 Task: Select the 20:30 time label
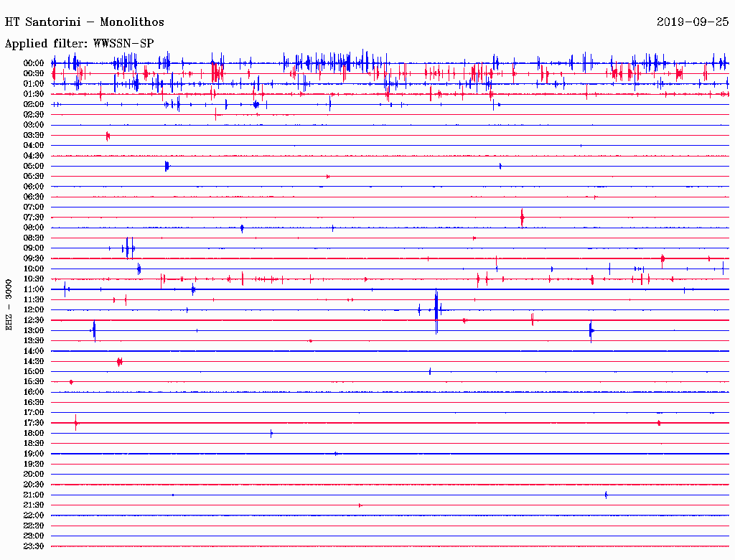(34, 485)
